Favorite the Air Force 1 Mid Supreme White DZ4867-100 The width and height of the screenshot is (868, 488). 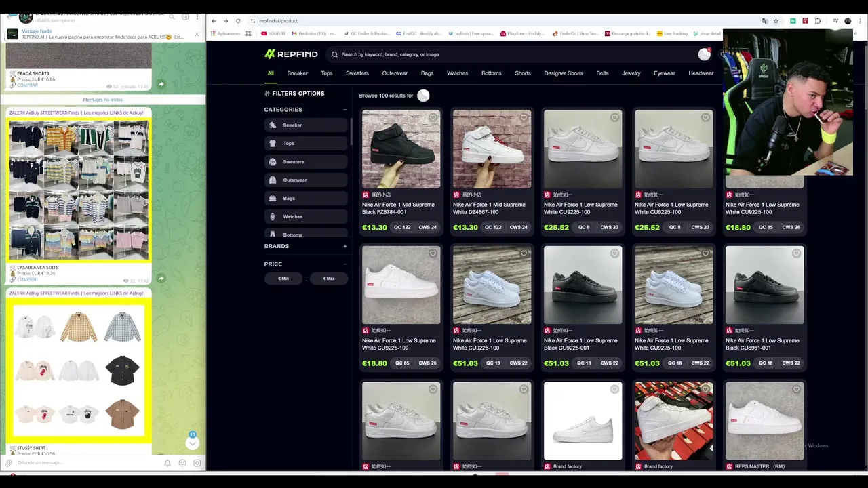[524, 118]
